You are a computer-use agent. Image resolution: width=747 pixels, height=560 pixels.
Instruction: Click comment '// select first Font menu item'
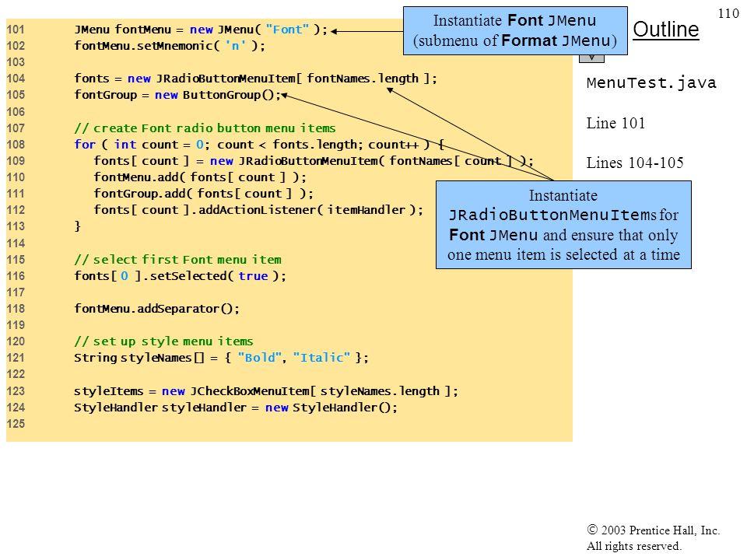pos(177,260)
